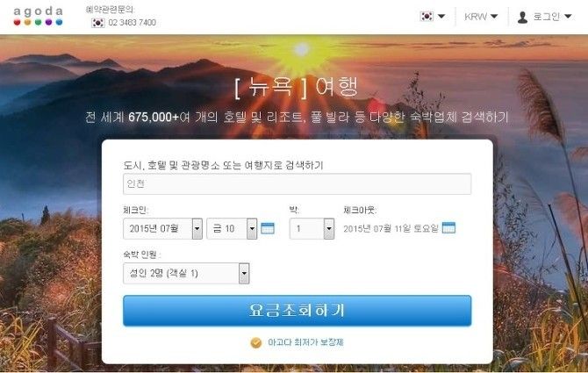Open the 아고다 최저가 보장제 link
Image resolution: width=588 pixels, height=373 pixels.
pos(305,342)
